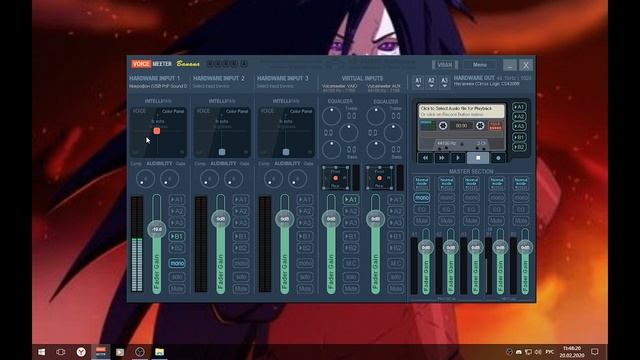
Task: Switch master A1 bus Normal mode
Action: [x=422, y=182]
